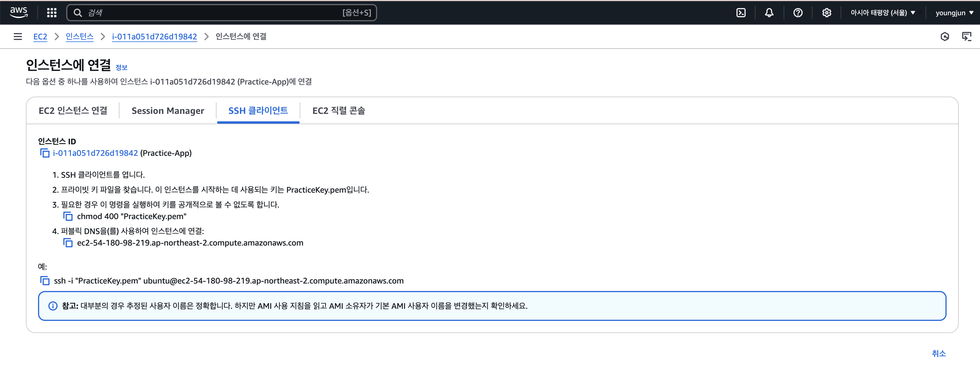Open the settings gear icon
This screenshot has height=383, width=980.
coord(826,13)
